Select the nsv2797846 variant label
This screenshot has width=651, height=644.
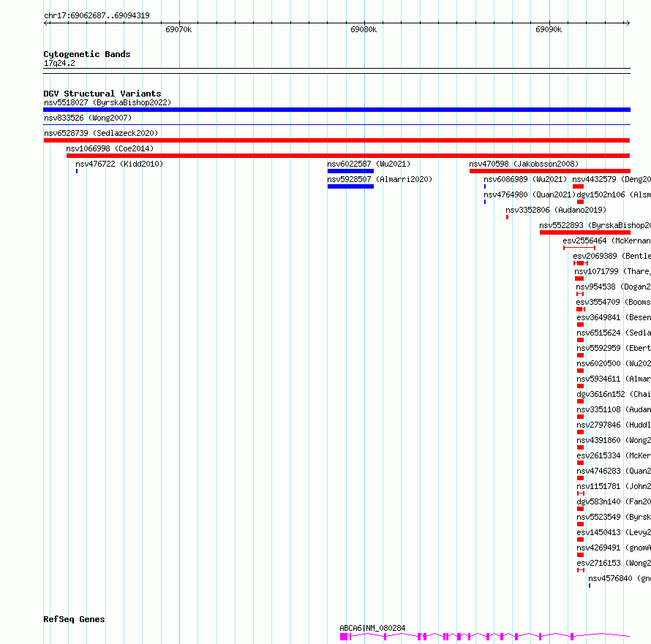614,425
